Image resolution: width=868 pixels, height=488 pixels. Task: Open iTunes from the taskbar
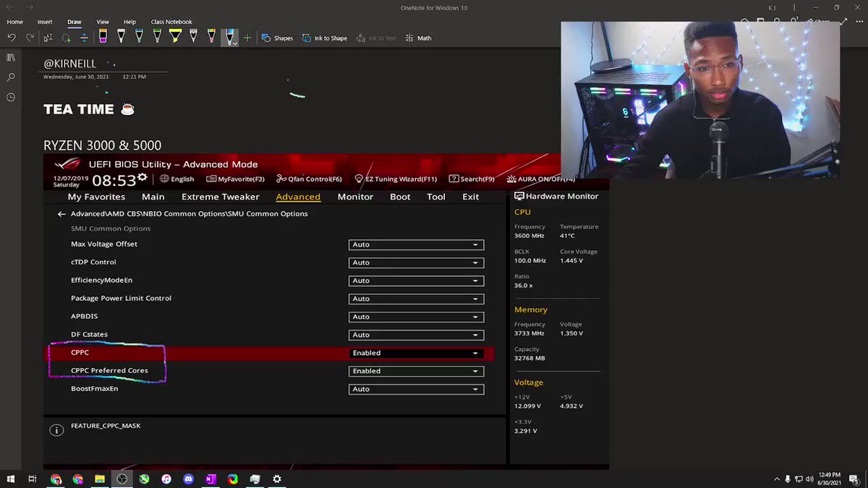pos(166,479)
